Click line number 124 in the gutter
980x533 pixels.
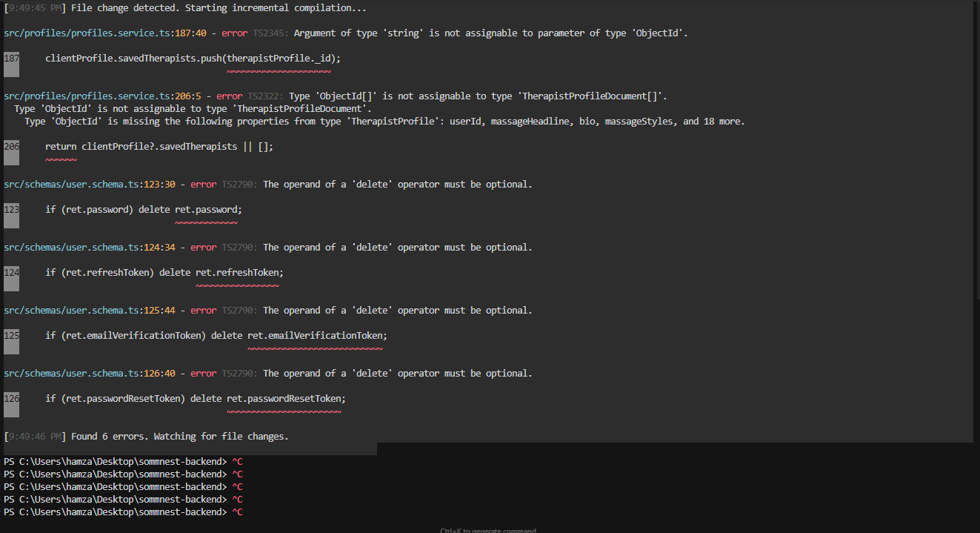click(12, 273)
